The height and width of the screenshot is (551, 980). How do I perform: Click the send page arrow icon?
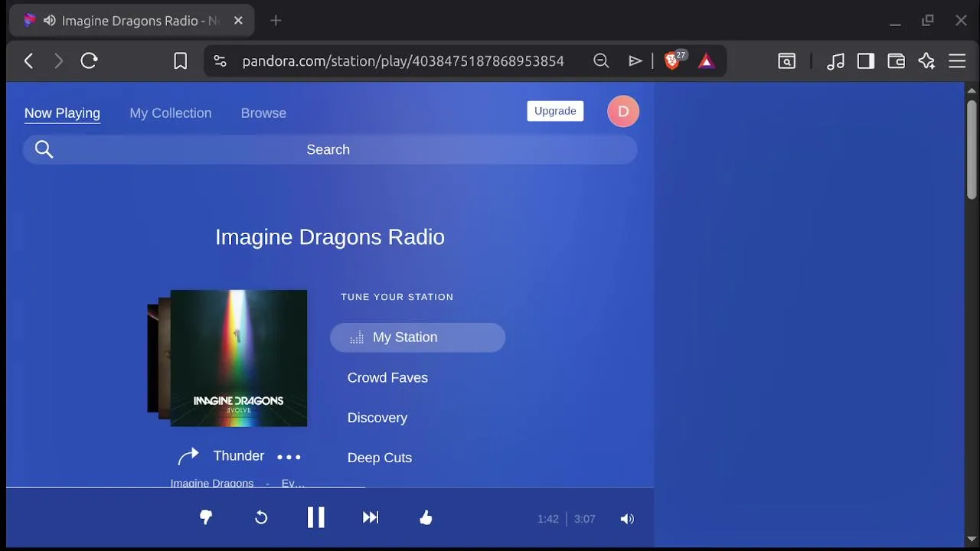pyautogui.click(x=635, y=61)
